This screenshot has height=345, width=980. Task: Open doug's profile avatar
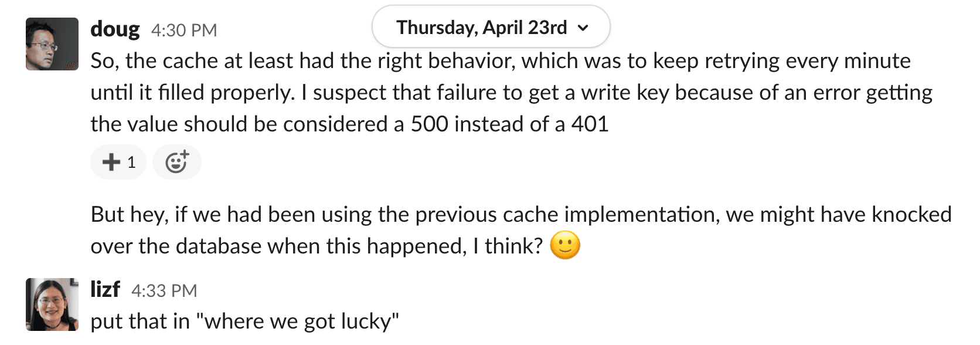(52, 44)
